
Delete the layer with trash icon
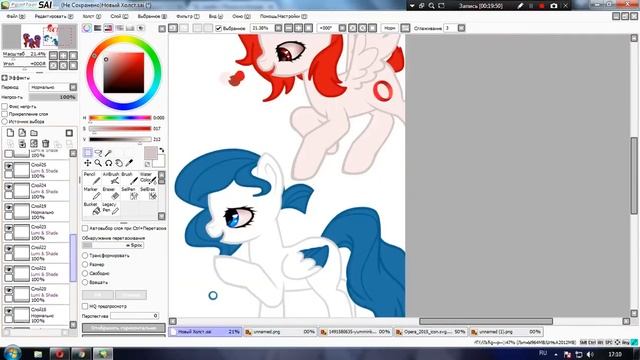(46, 144)
